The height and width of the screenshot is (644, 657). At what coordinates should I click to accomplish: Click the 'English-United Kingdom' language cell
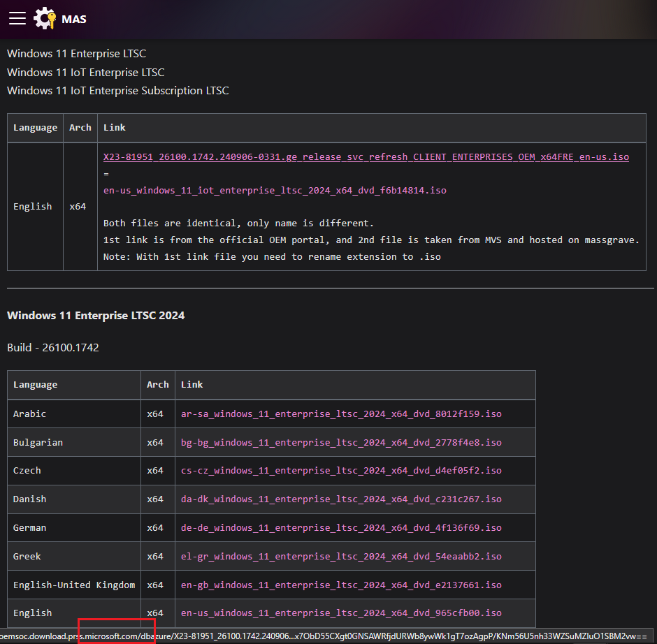[74, 585]
